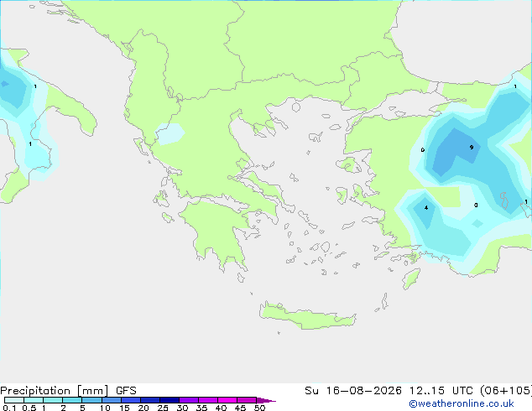This screenshot has height=411, width=532.
Task: Select the legend swatch between 0.5 and 1
Action: 34,400
